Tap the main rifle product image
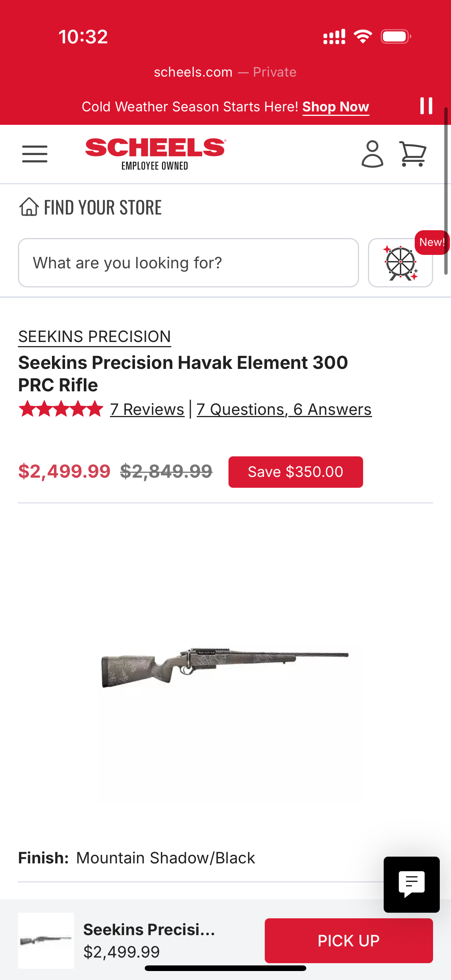The image size is (451, 980). [x=224, y=666]
